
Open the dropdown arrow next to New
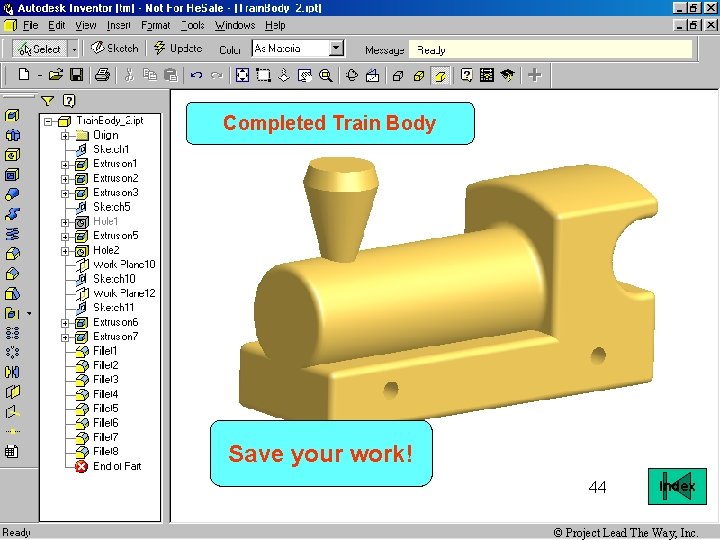39,75
